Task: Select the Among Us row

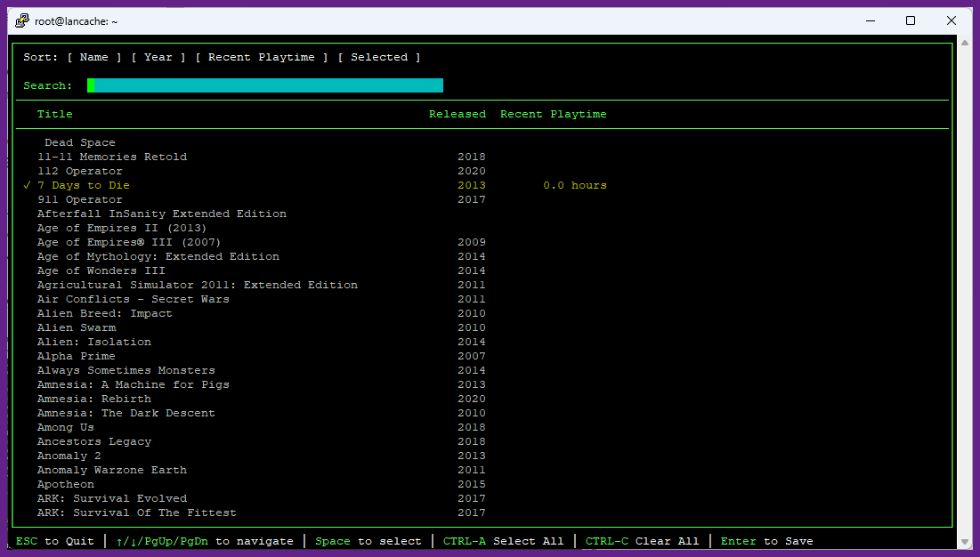Action: tap(66, 427)
